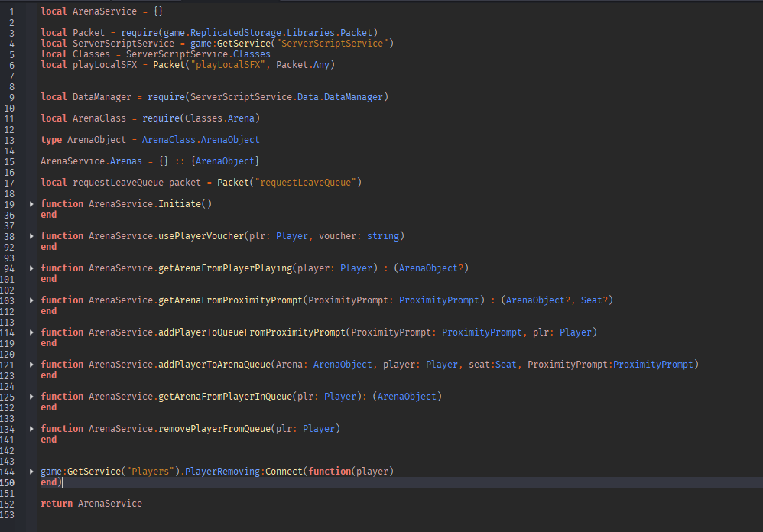Screen dimensions: 763x532
Task: Expand the folded getArenaFromPlayerInQueue function
Action: [x=31, y=397]
